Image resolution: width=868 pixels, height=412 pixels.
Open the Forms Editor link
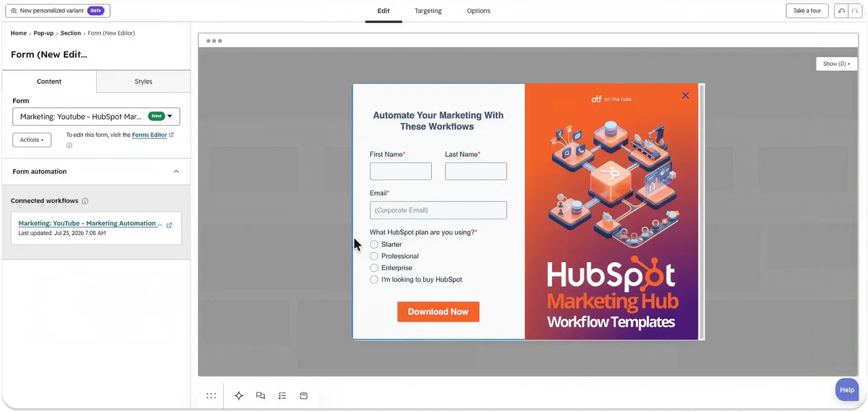coord(149,135)
